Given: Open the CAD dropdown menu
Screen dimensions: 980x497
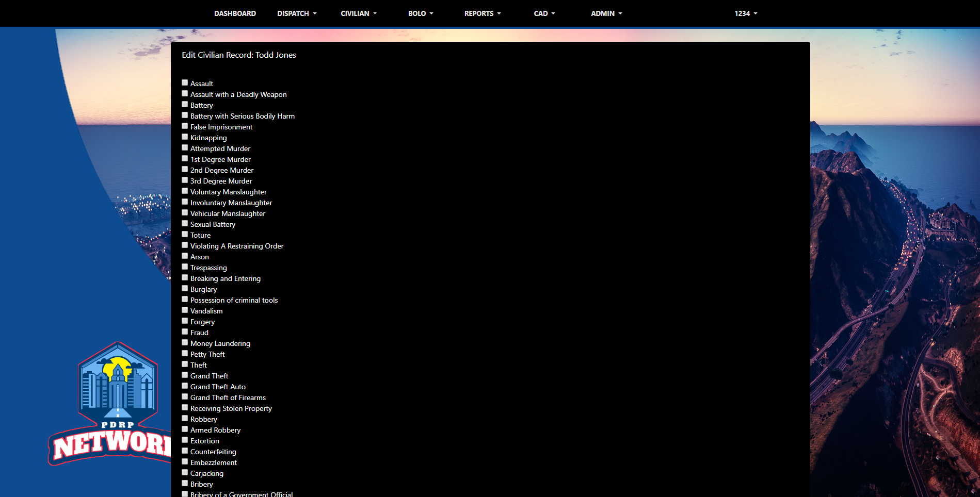Looking at the screenshot, I should [x=544, y=13].
